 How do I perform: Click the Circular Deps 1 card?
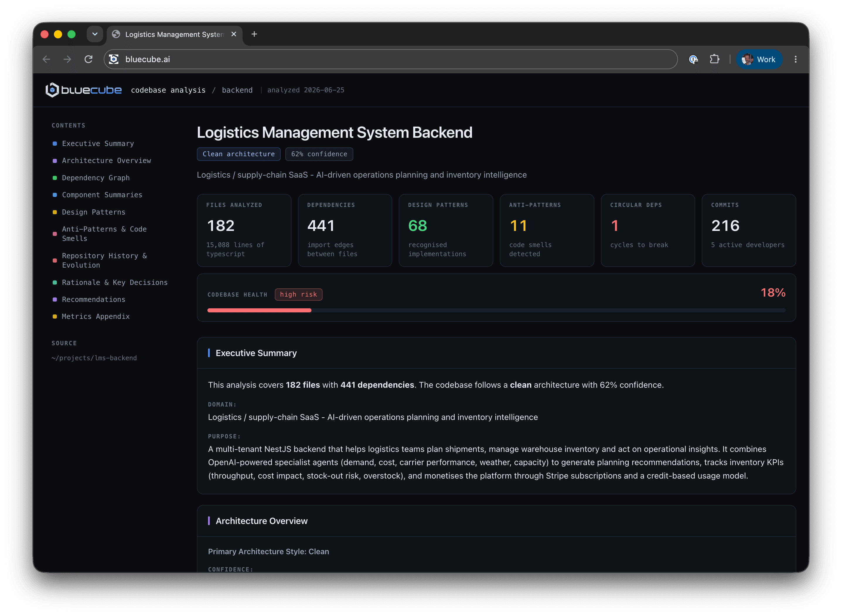[x=648, y=230]
